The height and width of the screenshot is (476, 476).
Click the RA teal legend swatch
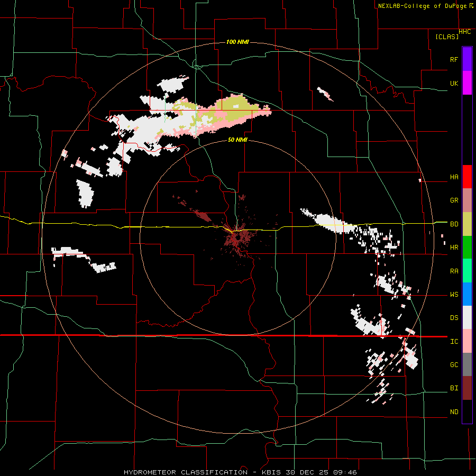[467, 271]
